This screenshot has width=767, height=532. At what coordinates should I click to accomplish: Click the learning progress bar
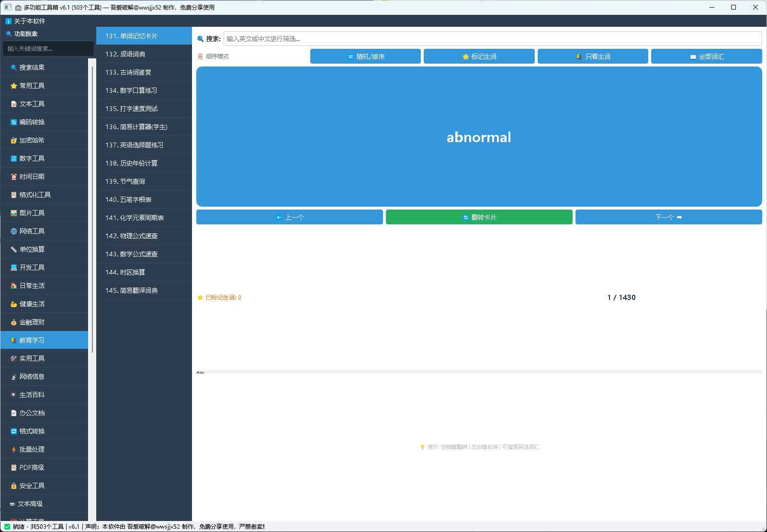tap(479, 372)
